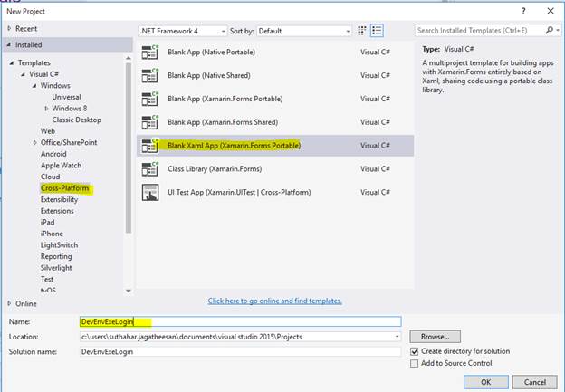Switch to medium icons list view
565x392 pixels.
click(x=377, y=31)
